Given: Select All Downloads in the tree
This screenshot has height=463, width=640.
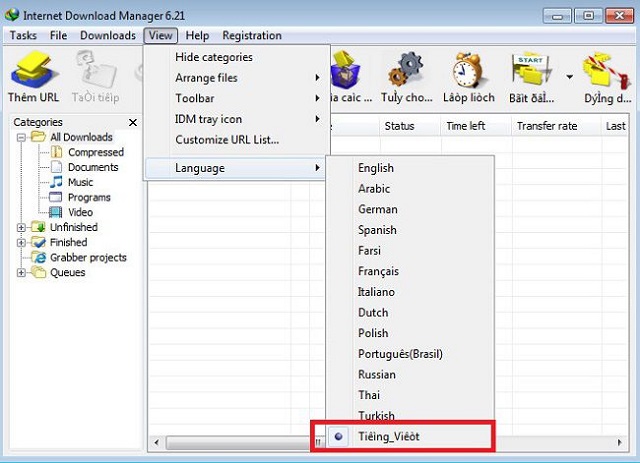Looking at the screenshot, I should pos(81,137).
